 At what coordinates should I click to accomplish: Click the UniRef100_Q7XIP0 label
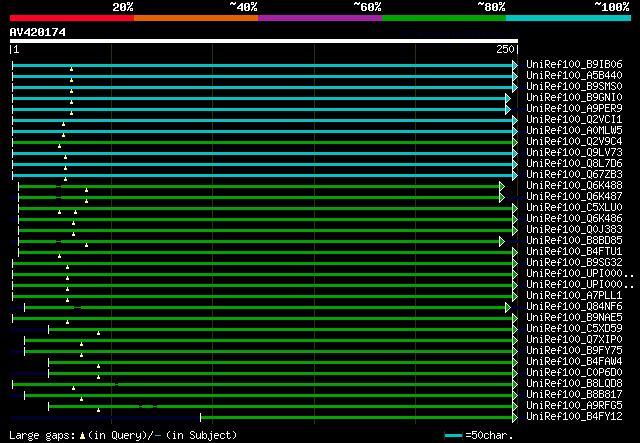tap(574, 340)
